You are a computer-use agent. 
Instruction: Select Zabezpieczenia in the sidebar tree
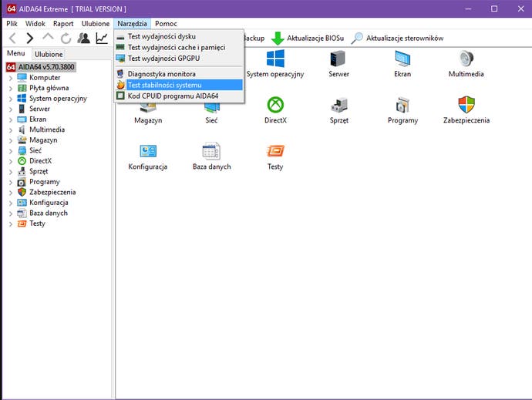click(52, 192)
